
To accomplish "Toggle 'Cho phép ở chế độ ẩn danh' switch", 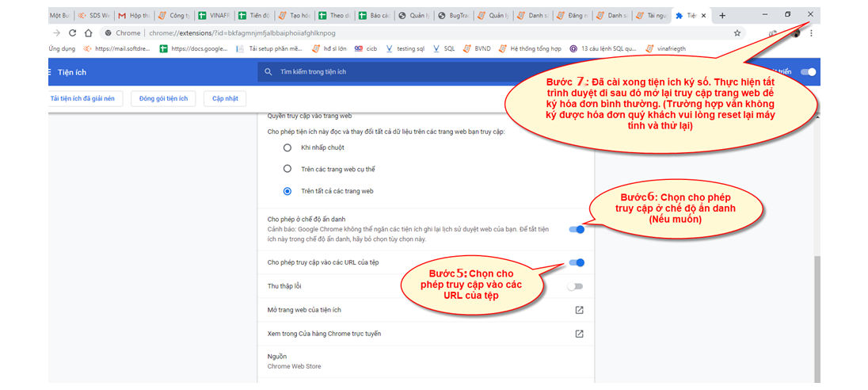I will (577, 230).
